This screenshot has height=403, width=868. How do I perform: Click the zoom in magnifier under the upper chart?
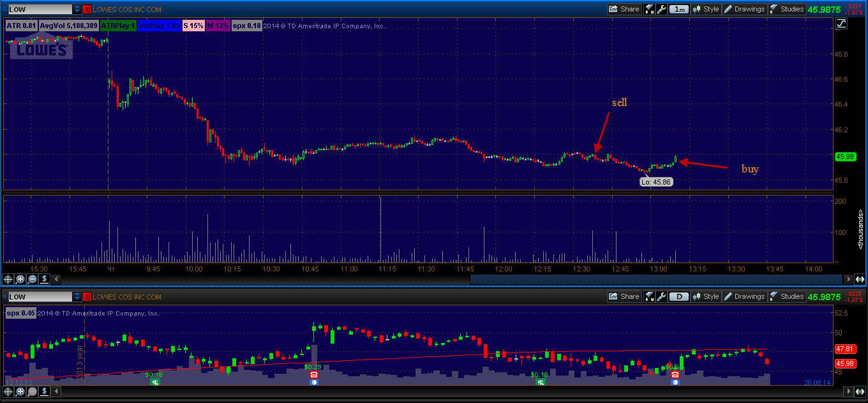[x=20, y=279]
